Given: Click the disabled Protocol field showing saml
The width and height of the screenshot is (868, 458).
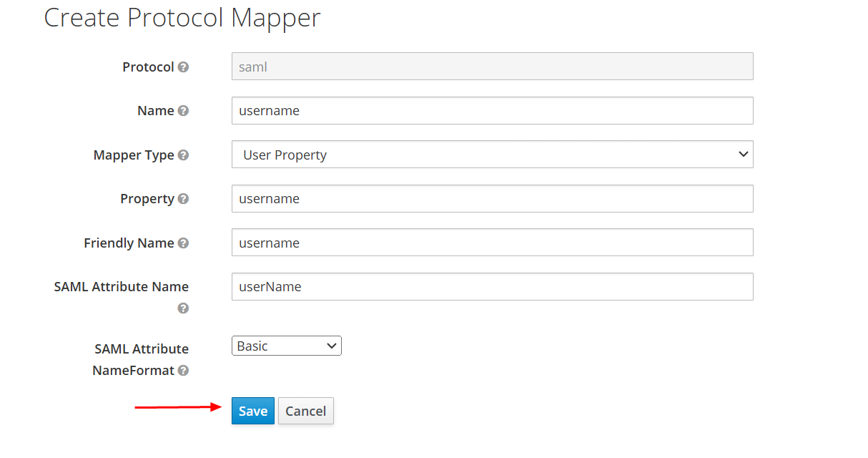Looking at the screenshot, I should [x=492, y=67].
